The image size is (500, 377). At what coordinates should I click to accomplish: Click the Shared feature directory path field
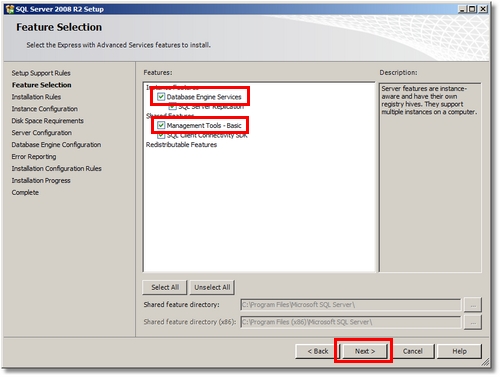point(351,305)
